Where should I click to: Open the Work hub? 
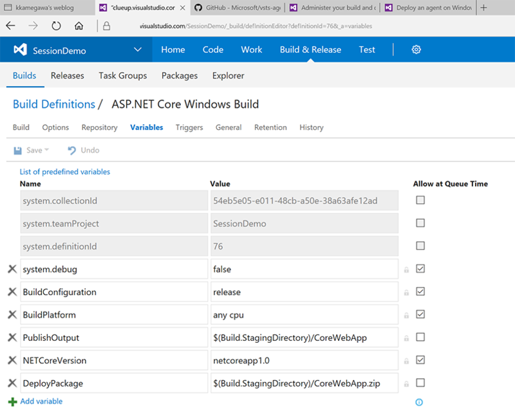coord(252,50)
